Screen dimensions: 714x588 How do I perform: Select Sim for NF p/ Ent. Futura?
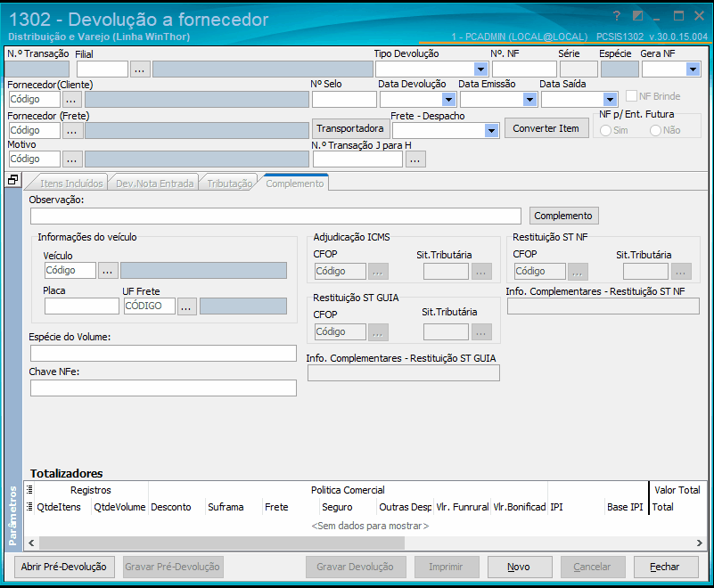click(x=605, y=131)
